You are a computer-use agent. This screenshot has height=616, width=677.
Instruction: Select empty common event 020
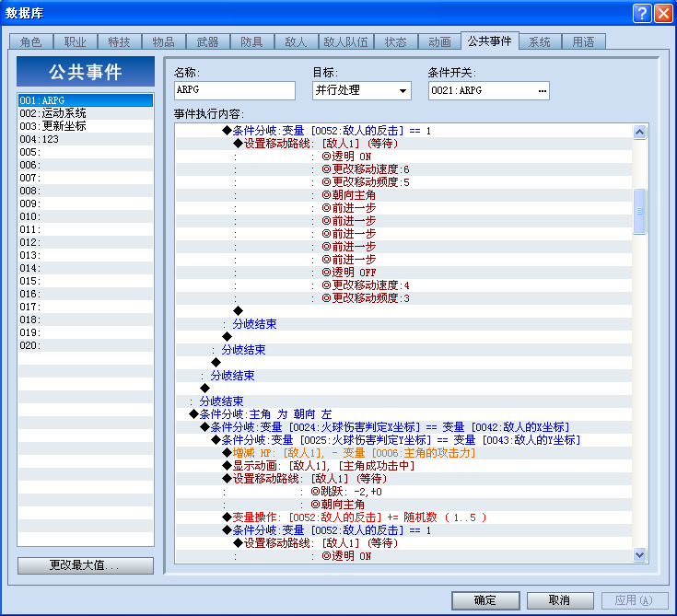tap(86, 345)
